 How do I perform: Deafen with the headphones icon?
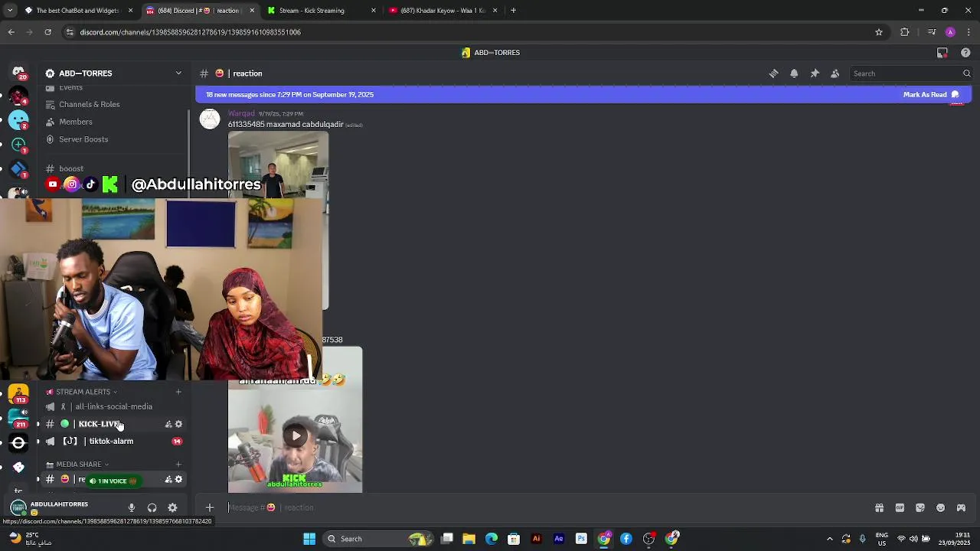point(152,507)
